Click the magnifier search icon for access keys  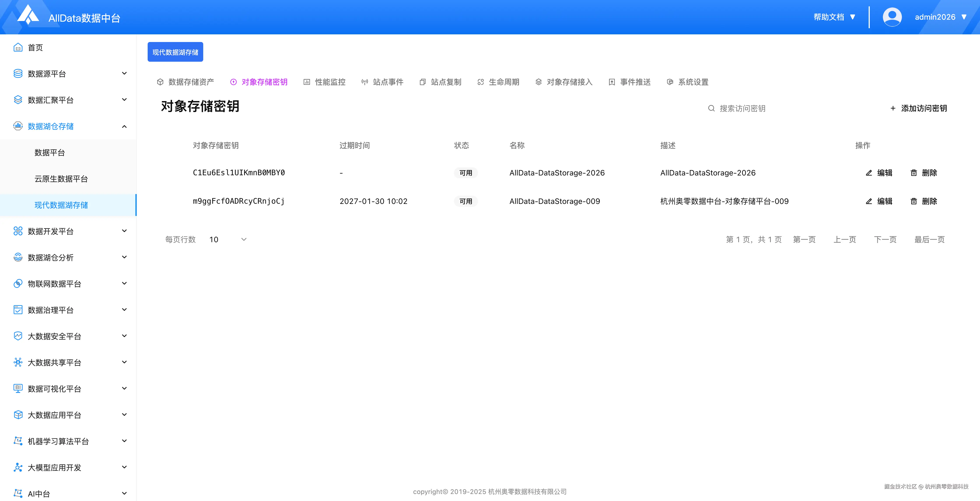click(x=711, y=109)
